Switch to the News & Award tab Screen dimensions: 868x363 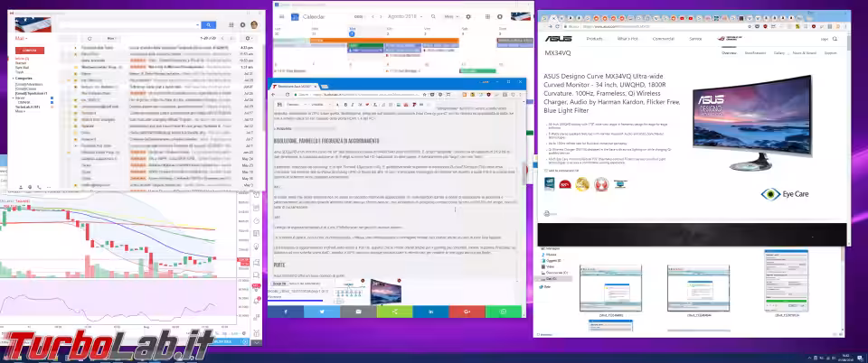[x=804, y=53]
